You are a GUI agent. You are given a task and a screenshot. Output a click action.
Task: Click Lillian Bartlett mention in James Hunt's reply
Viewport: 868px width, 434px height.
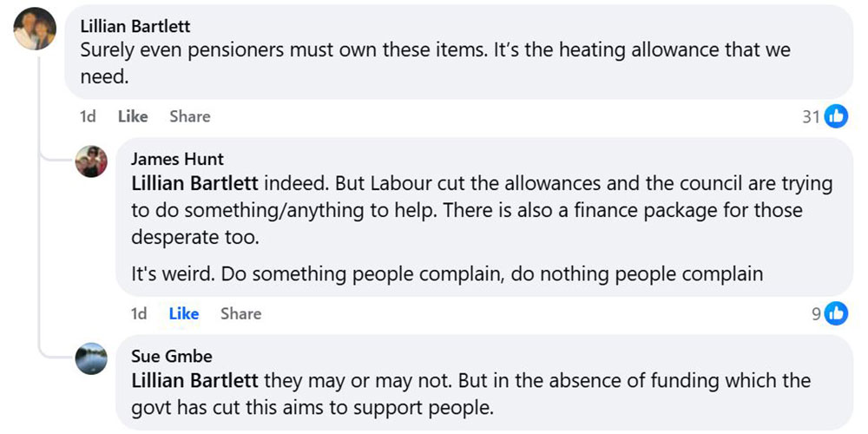tap(194, 184)
